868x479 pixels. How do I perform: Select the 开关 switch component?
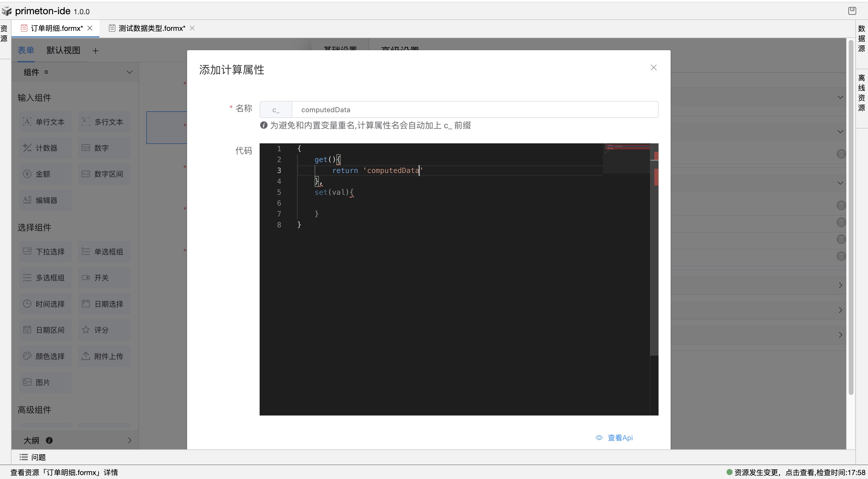point(104,278)
